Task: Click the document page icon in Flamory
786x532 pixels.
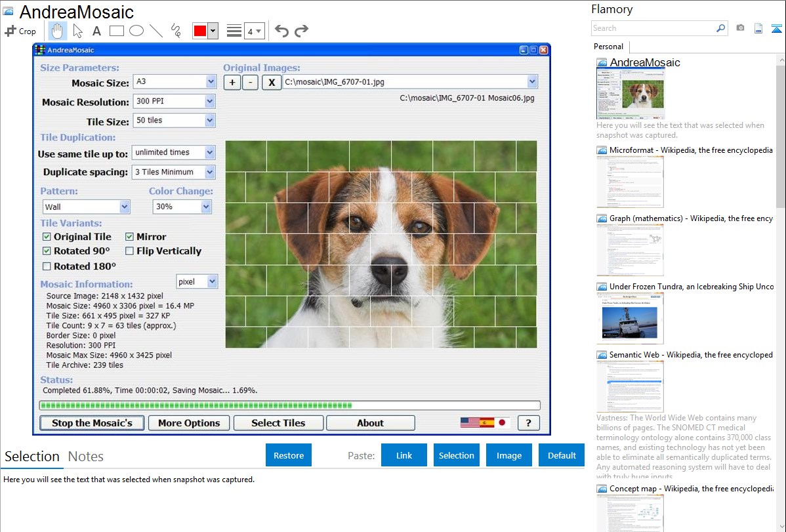Action: [x=758, y=28]
